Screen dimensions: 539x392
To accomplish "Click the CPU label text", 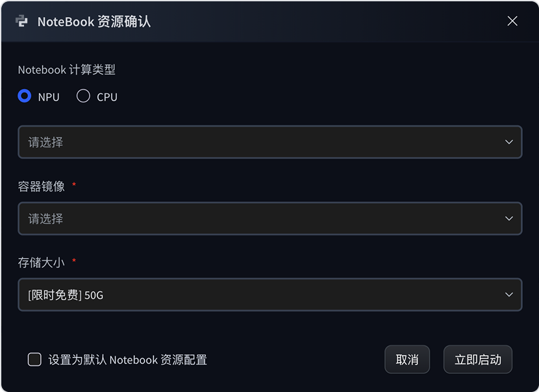I will click(x=107, y=97).
